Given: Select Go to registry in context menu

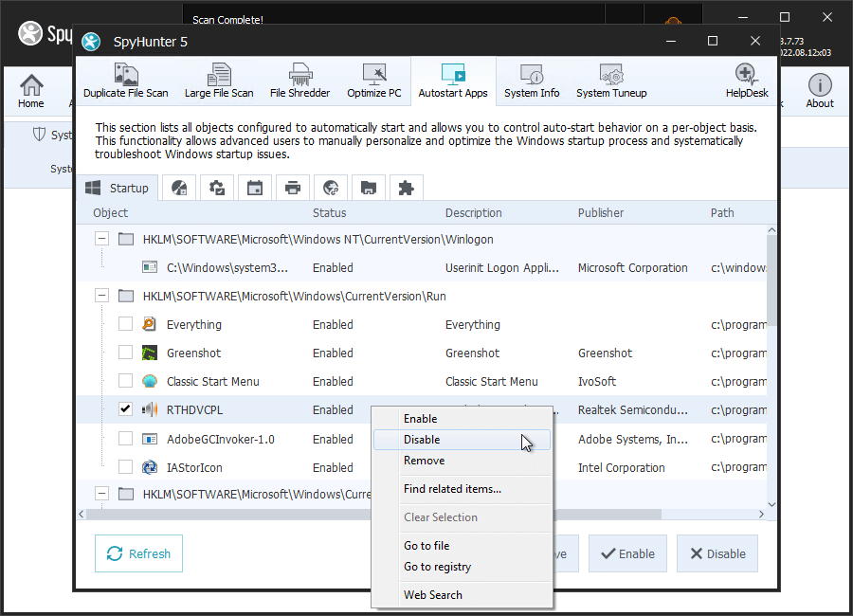Looking at the screenshot, I should 437,567.
